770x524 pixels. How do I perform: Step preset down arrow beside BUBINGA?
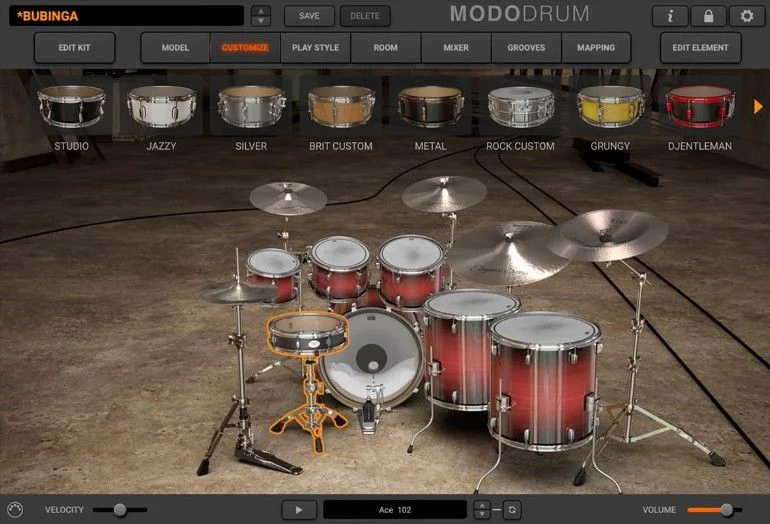point(261,21)
